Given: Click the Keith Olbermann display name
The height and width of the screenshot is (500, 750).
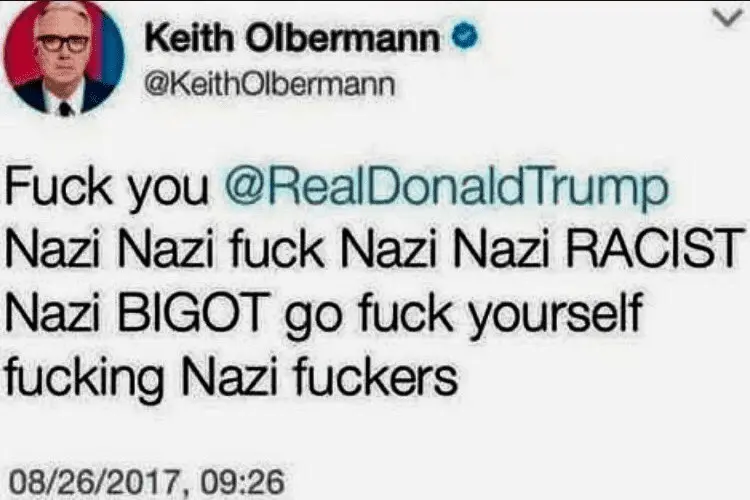Looking at the screenshot, I should click(292, 38).
